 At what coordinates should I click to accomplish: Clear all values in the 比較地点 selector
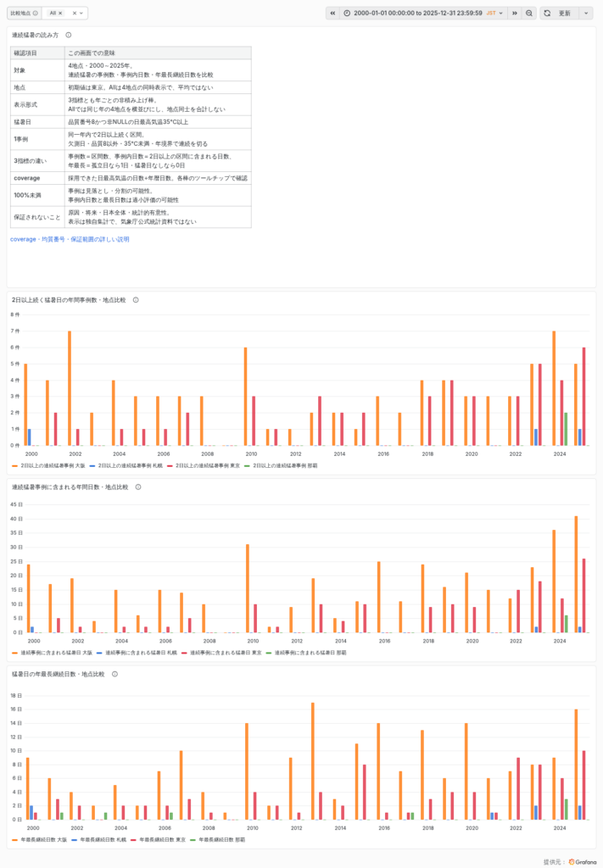point(74,13)
